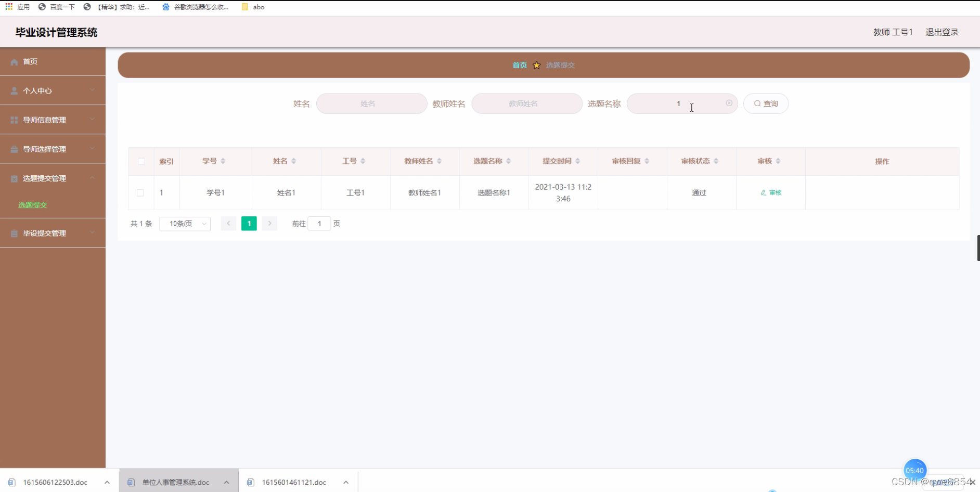Open the 10条/页 page size dropdown
The height and width of the screenshot is (492, 980).
point(185,224)
